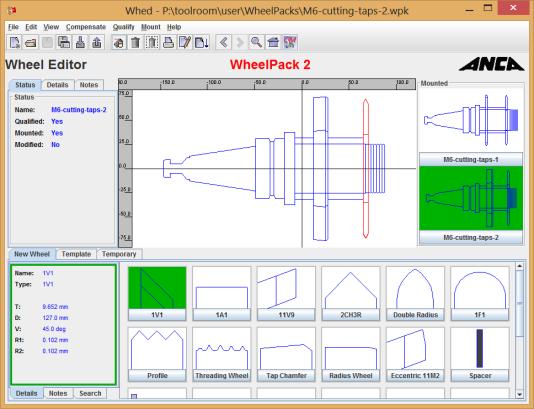The image size is (534, 409).
Task: Click the edit notepad with pencil icon
Action: click(x=185, y=43)
